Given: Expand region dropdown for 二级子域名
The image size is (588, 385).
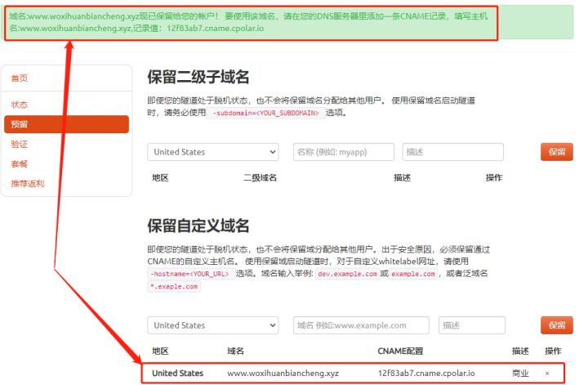Looking at the screenshot, I should click(213, 152).
